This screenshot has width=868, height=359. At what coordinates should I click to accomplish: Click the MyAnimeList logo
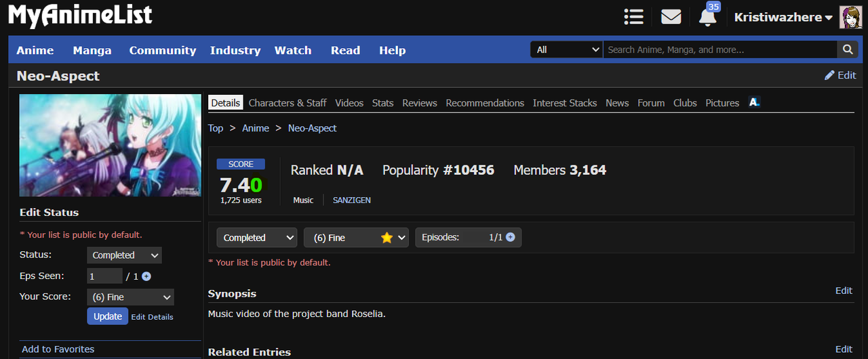pyautogui.click(x=80, y=16)
